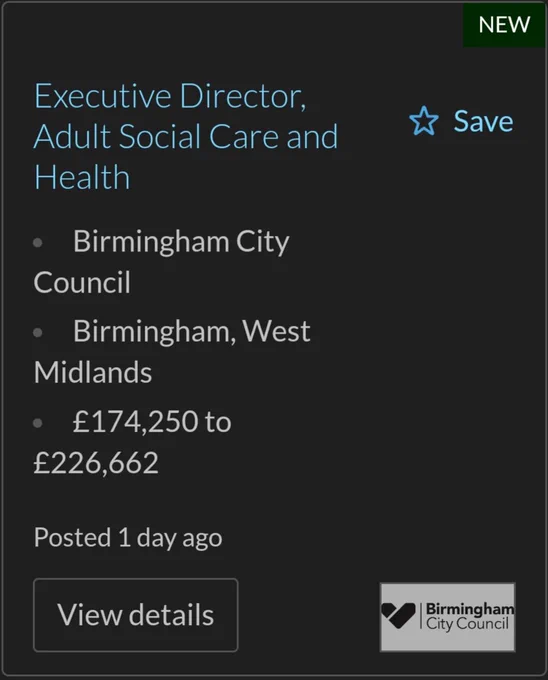This screenshot has height=680, width=548.
Task: Click the Save text label
Action: [483, 121]
